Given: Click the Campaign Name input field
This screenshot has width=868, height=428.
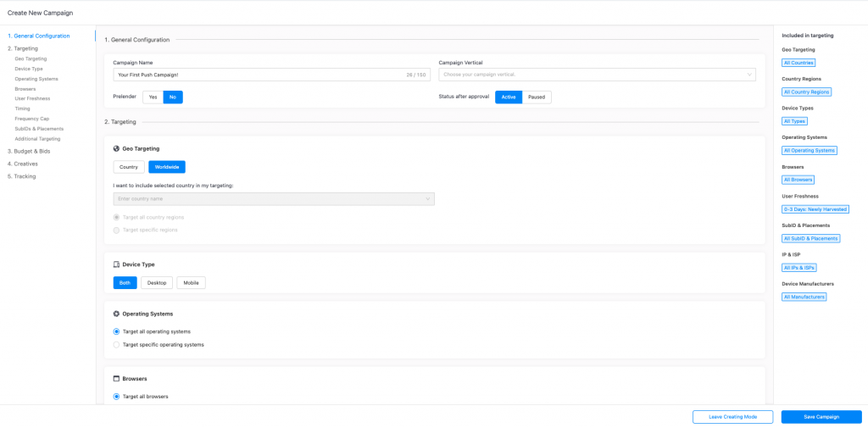Looking at the screenshot, I should pyautogui.click(x=259, y=75).
